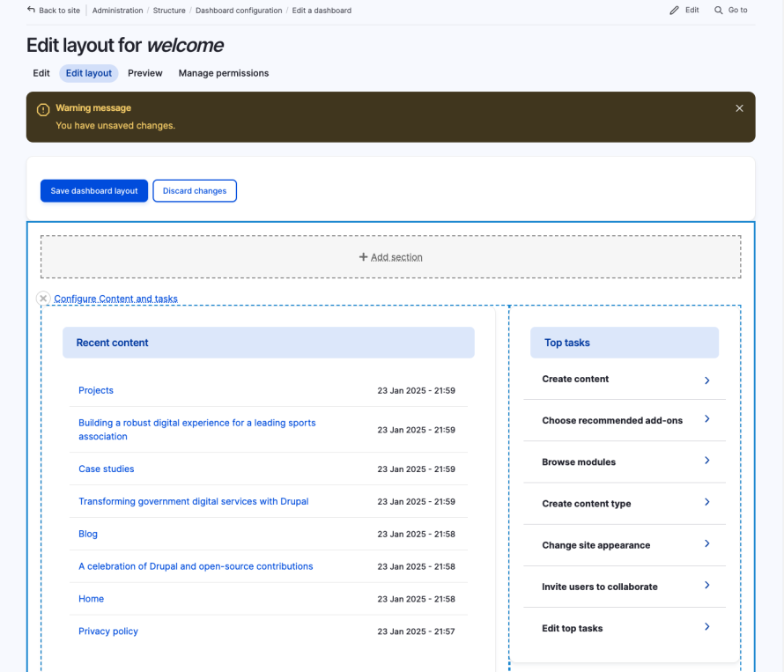Viewport: 784px width, 672px height.
Task: Click the Create content type label
Action: [586, 504]
